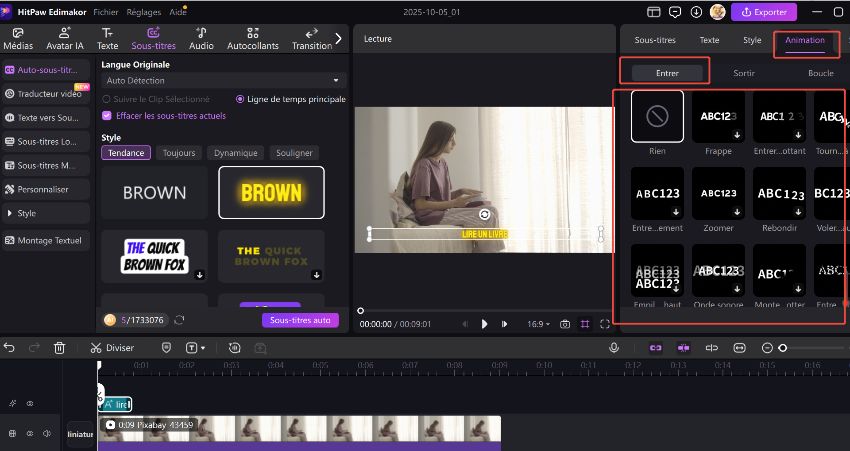Click the timeline zoom slider
Screen dimensions: 850x451
pos(783,348)
